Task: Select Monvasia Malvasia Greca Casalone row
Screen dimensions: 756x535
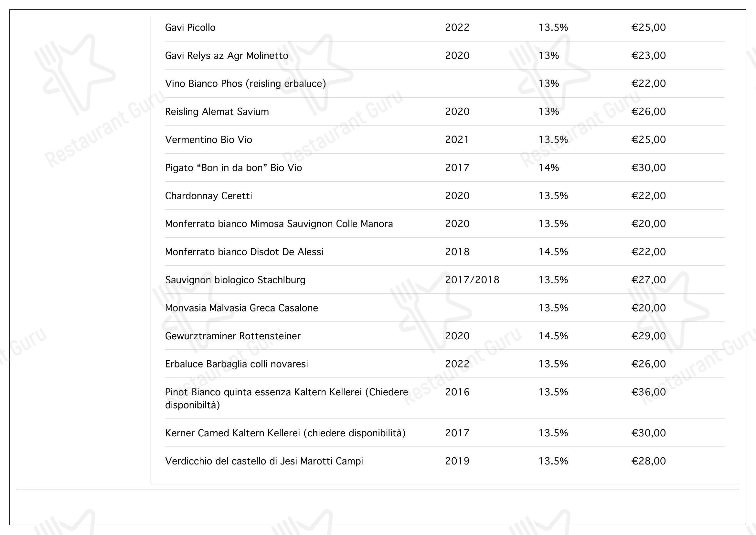Action: 444,308
